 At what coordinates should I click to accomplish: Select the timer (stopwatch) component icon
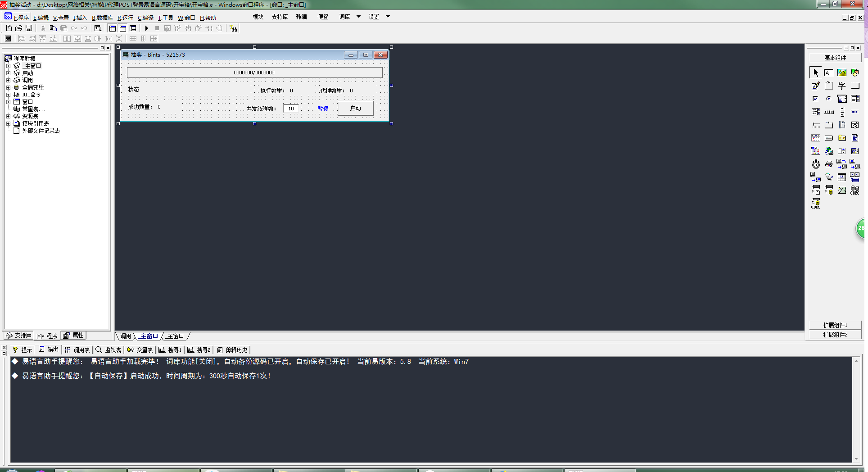816,164
